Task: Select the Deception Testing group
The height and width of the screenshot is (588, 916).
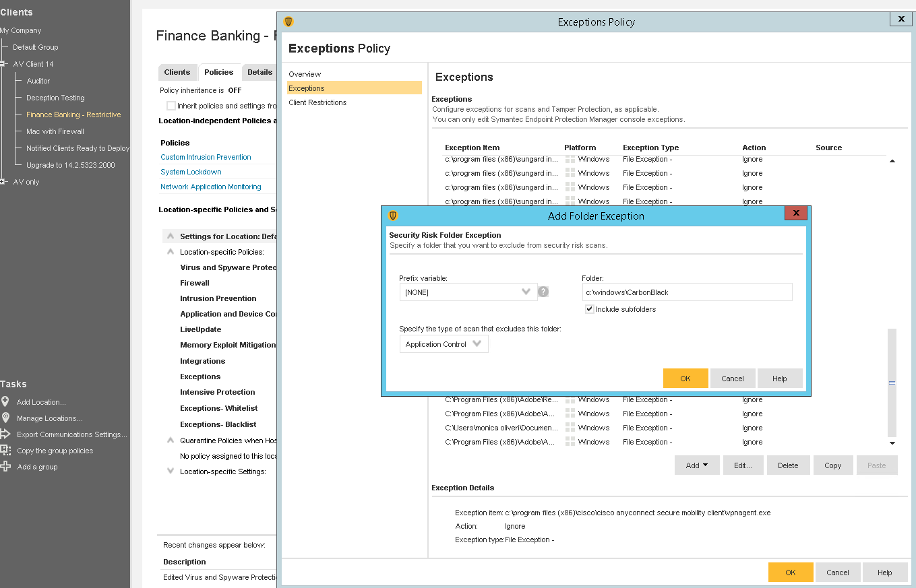Action: pyautogui.click(x=55, y=98)
